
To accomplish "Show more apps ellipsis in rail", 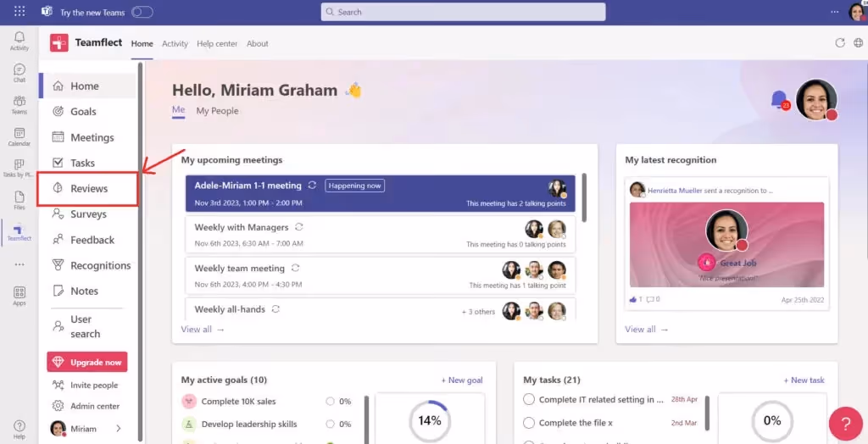I will [19, 264].
